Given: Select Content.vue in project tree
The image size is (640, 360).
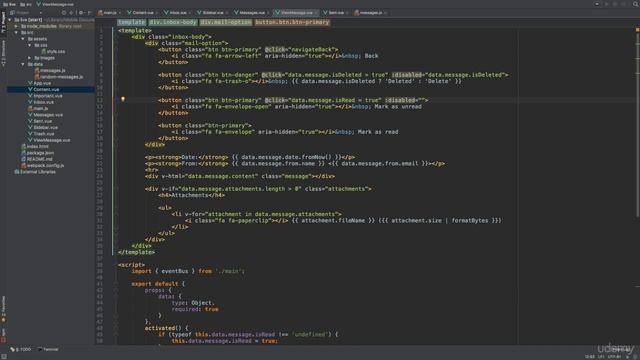Looking at the screenshot, I should tap(43, 89).
